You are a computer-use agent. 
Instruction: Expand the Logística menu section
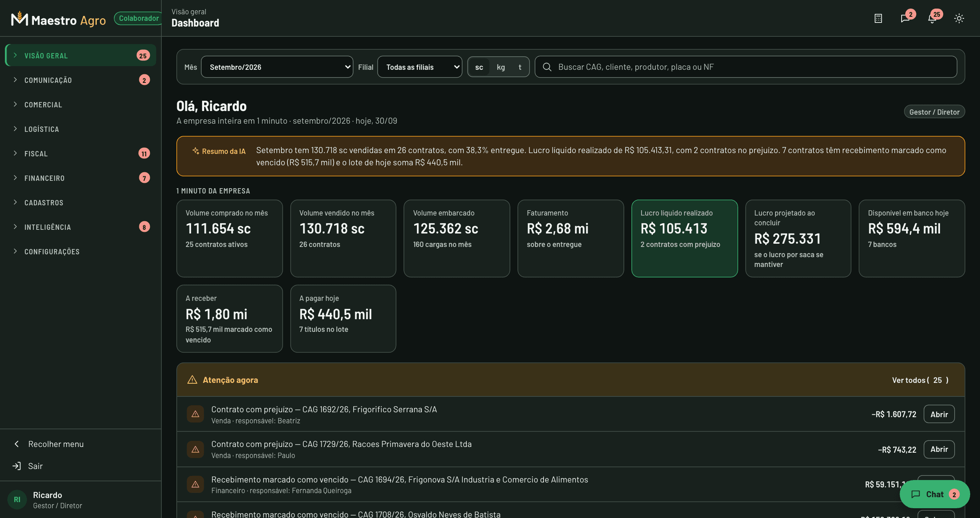[81, 129]
